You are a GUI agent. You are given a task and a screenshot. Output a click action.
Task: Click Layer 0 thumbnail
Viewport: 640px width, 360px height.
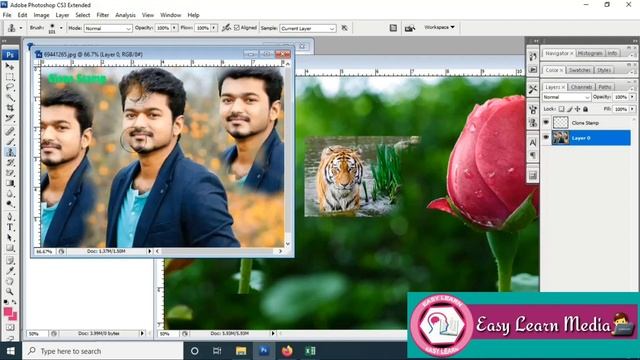pos(560,138)
